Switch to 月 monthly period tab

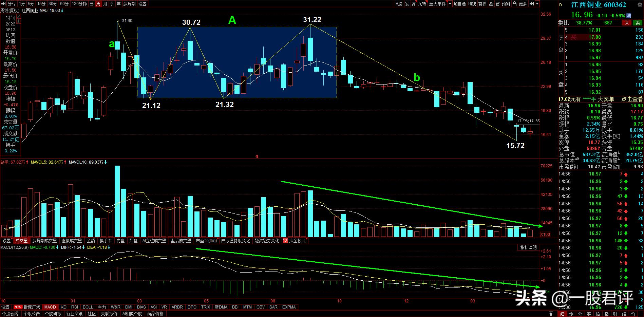pos(105,4)
